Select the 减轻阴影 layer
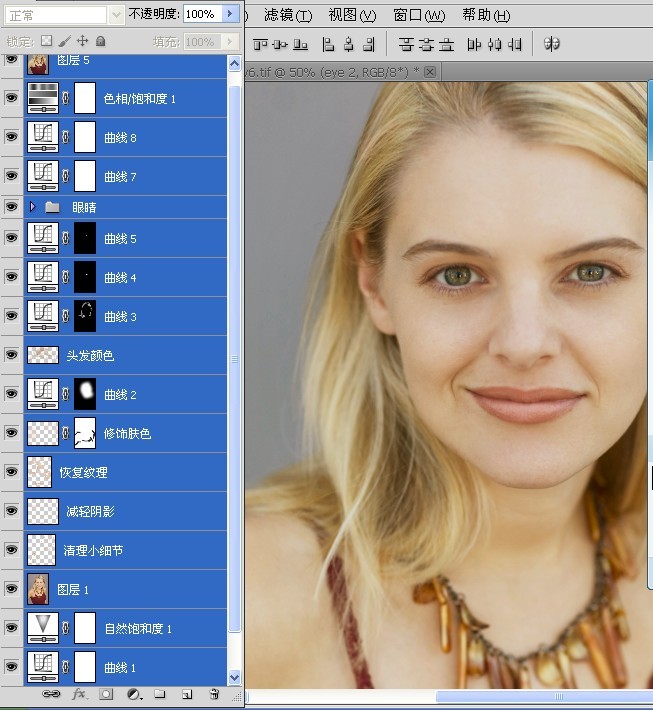Viewport: 653px width, 710px height. tap(125, 511)
